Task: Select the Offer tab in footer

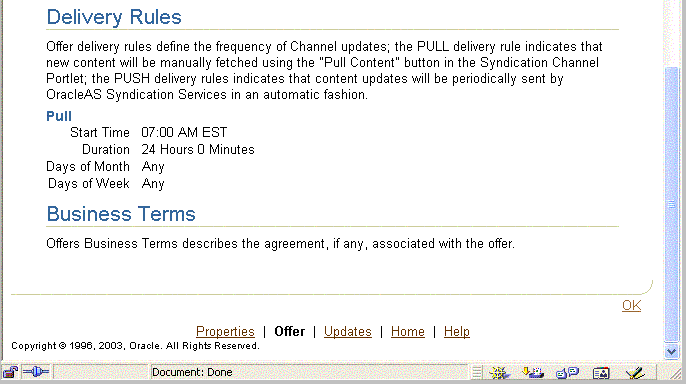Action: [x=290, y=331]
